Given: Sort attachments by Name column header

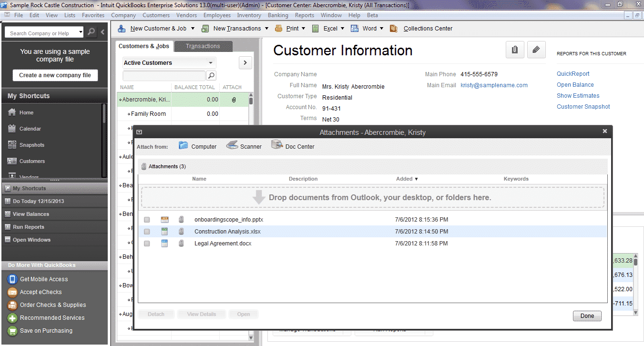Looking at the screenshot, I should tap(199, 179).
